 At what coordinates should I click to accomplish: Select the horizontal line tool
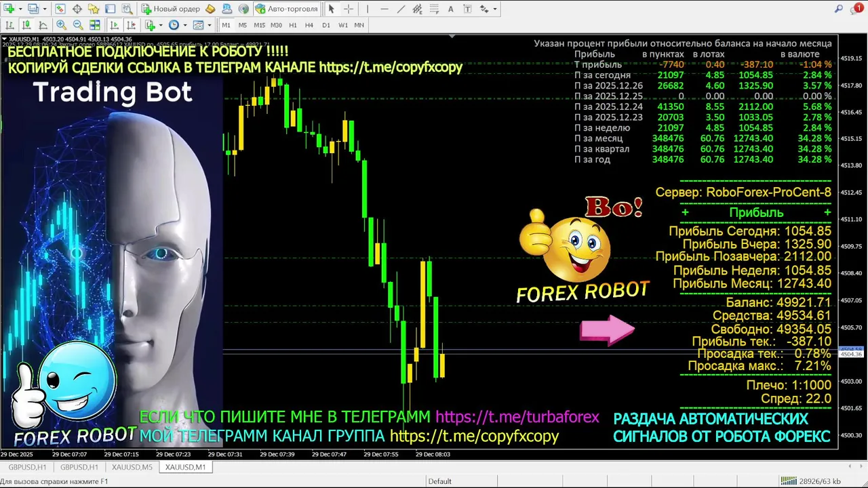click(x=384, y=9)
